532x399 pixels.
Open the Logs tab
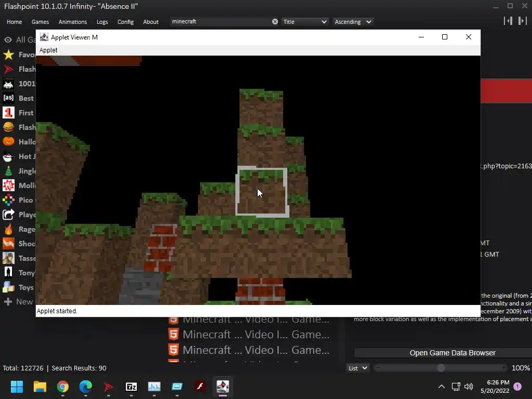(x=102, y=22)
